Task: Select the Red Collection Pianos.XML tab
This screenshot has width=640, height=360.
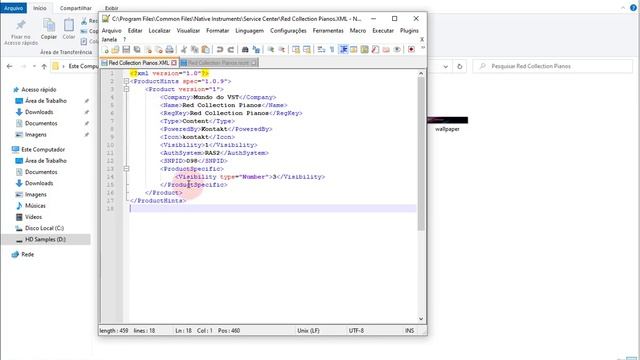Action: 138,63
